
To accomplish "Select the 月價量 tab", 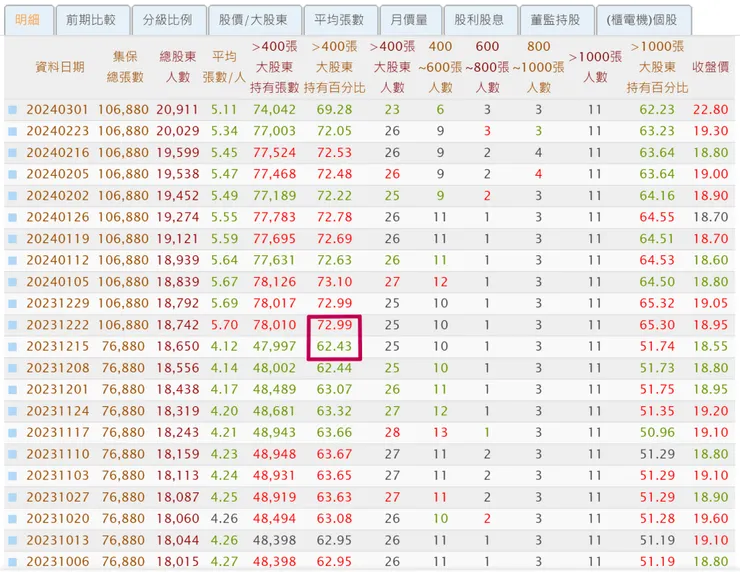I will click(411, 20).
